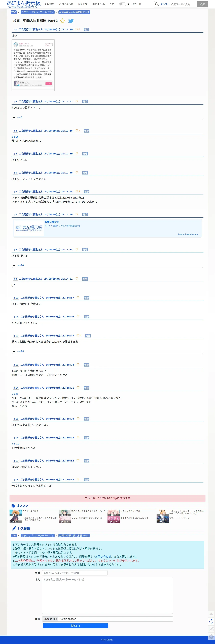Screen dimensions: 215x644
Task: Click the >>2 anchor in post 3
Action: tap(15, 137)
